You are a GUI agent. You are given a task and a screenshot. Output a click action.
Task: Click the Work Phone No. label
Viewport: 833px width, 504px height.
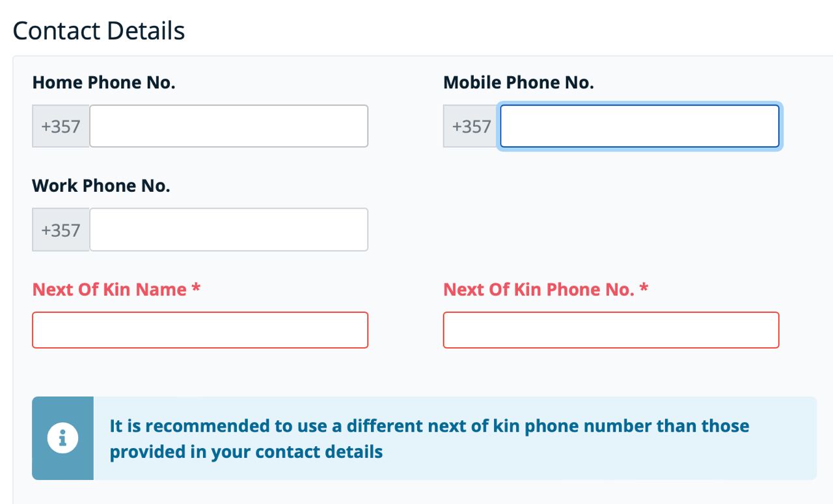tap(101, 186)
